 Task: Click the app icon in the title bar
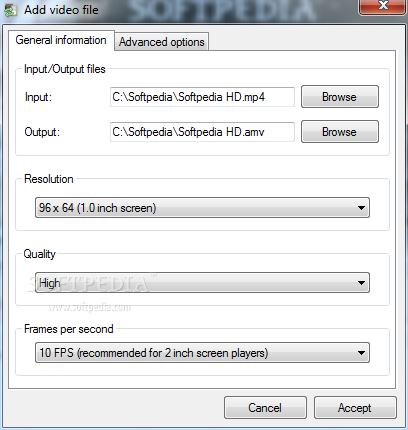[x=10, y=10]
